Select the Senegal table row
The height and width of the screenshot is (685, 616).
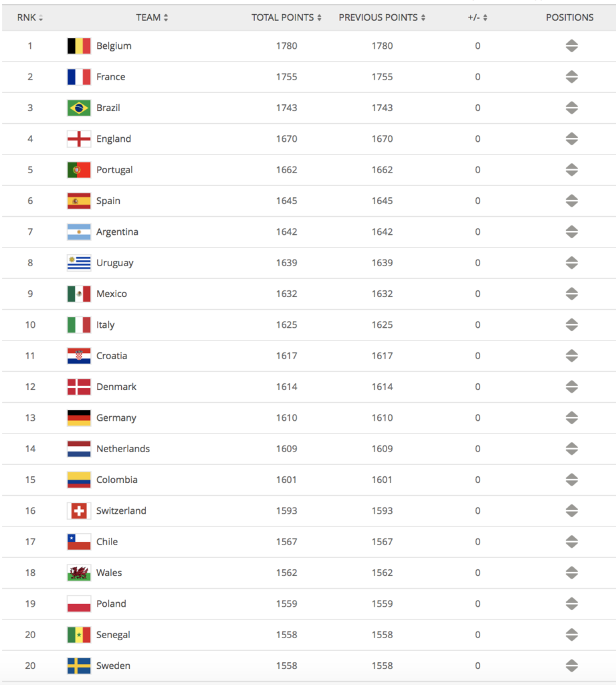coord(309,635)
